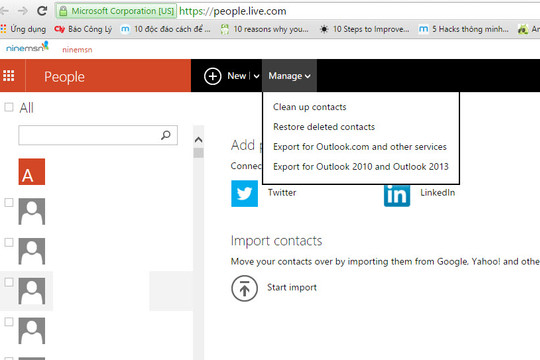Open the '5 Hacks thông minh...' bookmark
540x360 pixels.
pos(464,29)
